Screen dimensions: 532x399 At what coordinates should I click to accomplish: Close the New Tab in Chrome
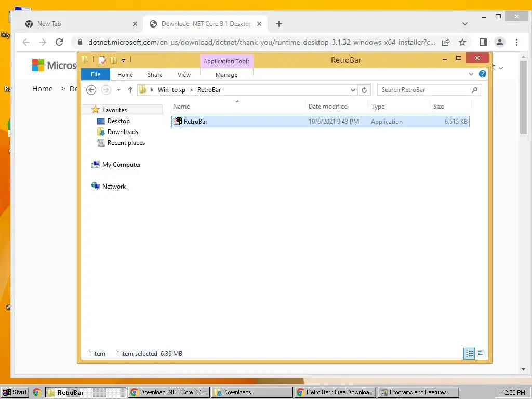pos(135,24)
